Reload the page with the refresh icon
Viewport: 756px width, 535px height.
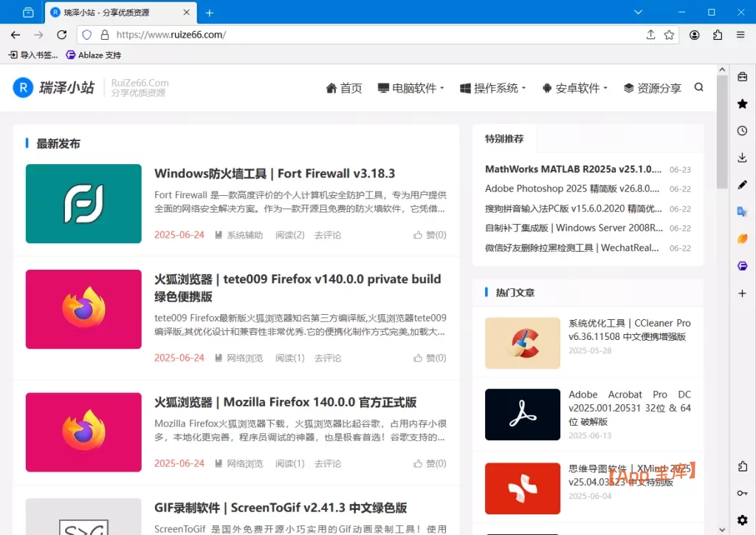coord(62,35)
